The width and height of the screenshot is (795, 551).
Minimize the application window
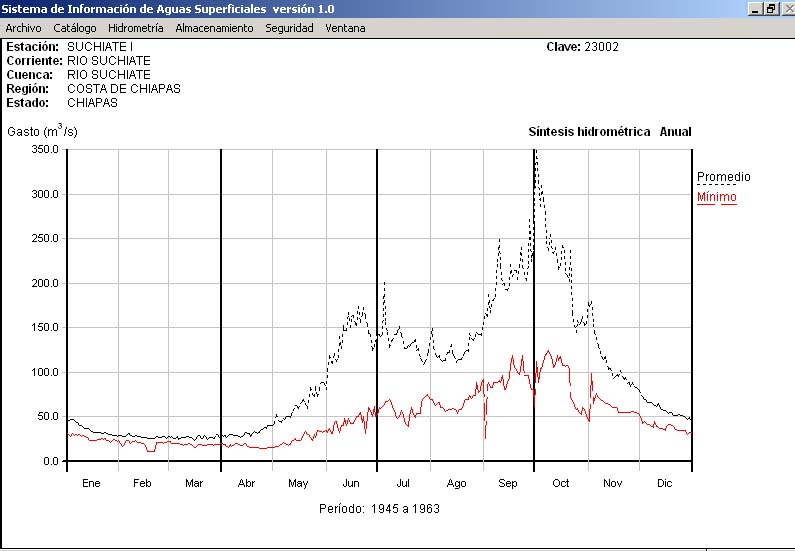756,8
